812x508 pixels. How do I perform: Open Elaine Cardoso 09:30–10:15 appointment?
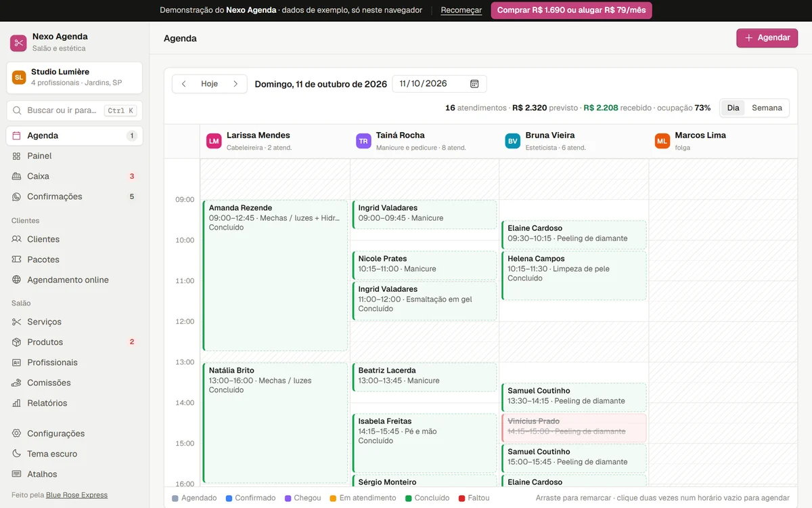(574, 235)
